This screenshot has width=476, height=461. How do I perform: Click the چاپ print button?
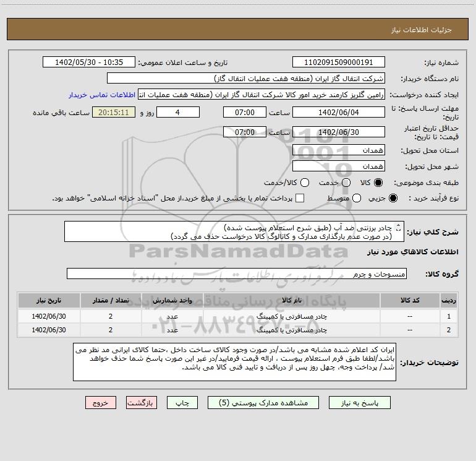[182, 403]
